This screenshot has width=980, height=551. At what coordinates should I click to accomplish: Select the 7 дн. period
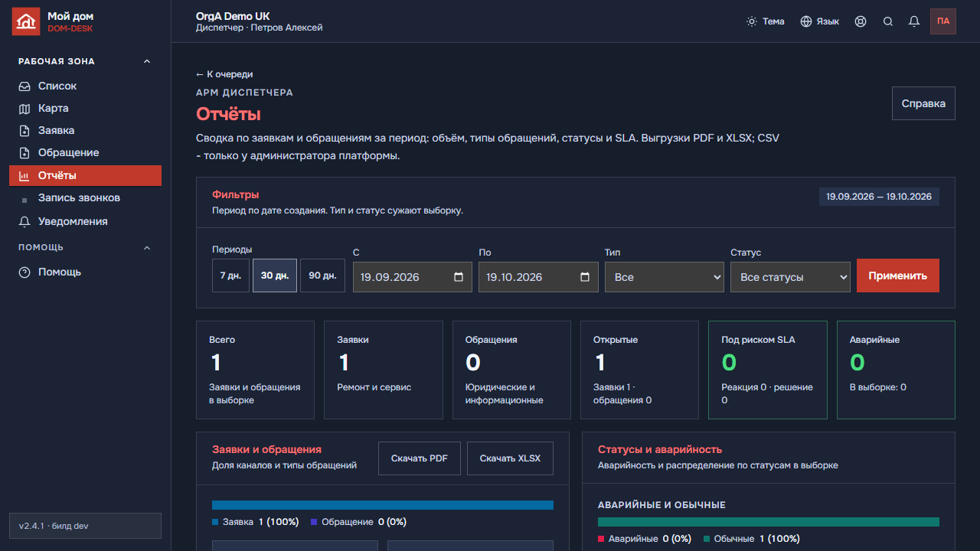pos(230,275)
